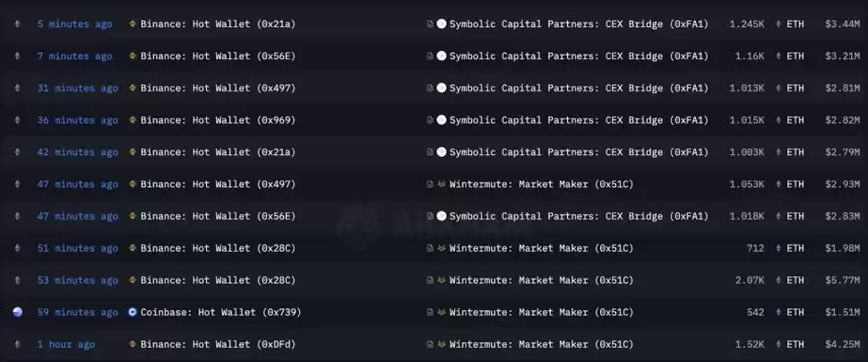Select Binance: Hot Wallet (0x56E) in 7 minutes row
868x362 pixels.
[218, 56]
